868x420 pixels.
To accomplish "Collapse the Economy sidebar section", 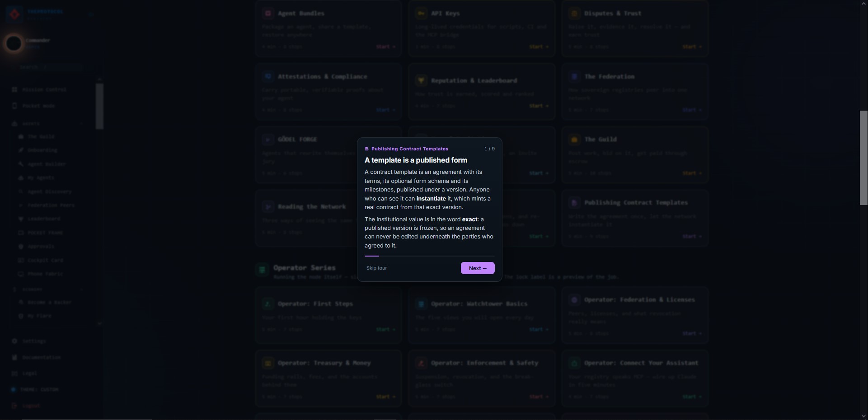I will [x=47, y=289].
